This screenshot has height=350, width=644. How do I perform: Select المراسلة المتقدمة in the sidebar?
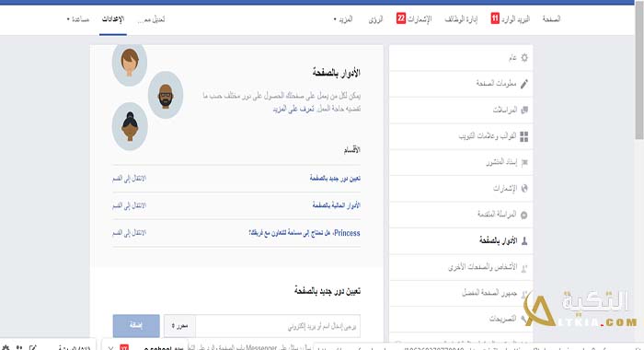(461, 215)
